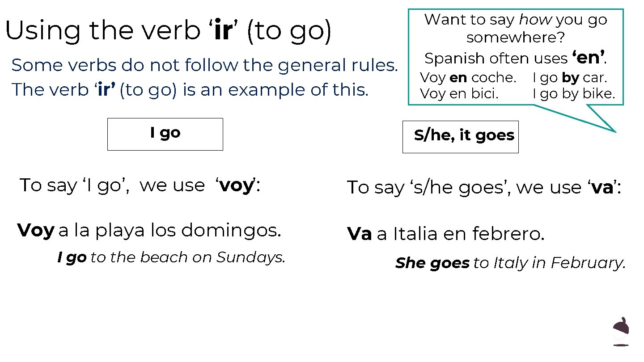Screen dimensions: 644x362
Task: Click the acorn logo icon
Action: 620,332
